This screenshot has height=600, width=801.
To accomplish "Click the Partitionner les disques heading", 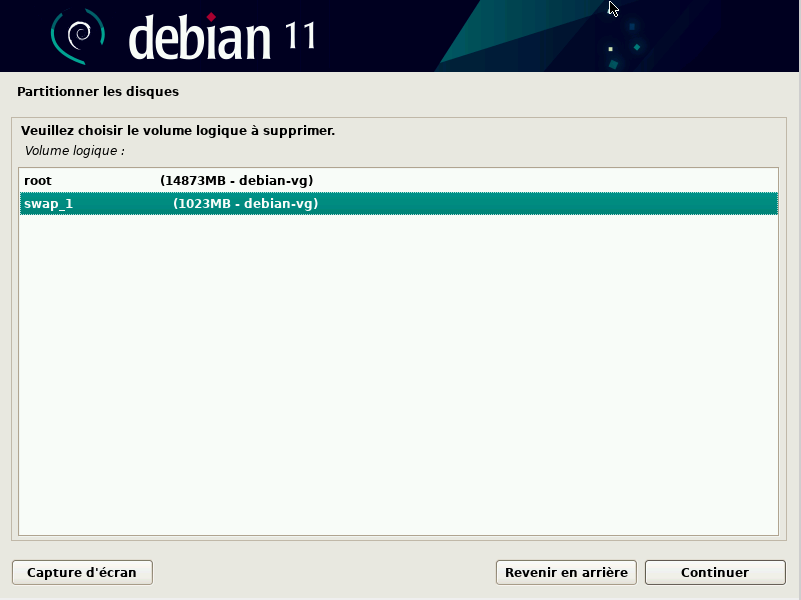I will coord(98,92).
